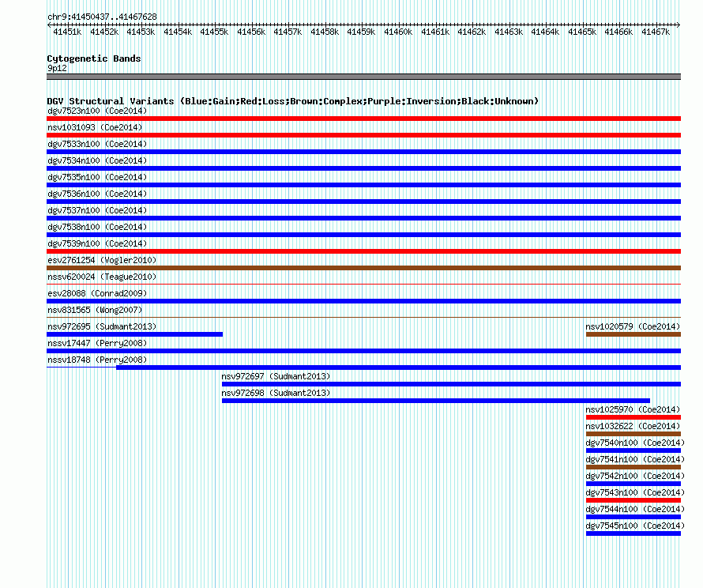Select nsv972697 (Sudmant2013) label
Screen dimensions: 703x588
coord(276,376)
